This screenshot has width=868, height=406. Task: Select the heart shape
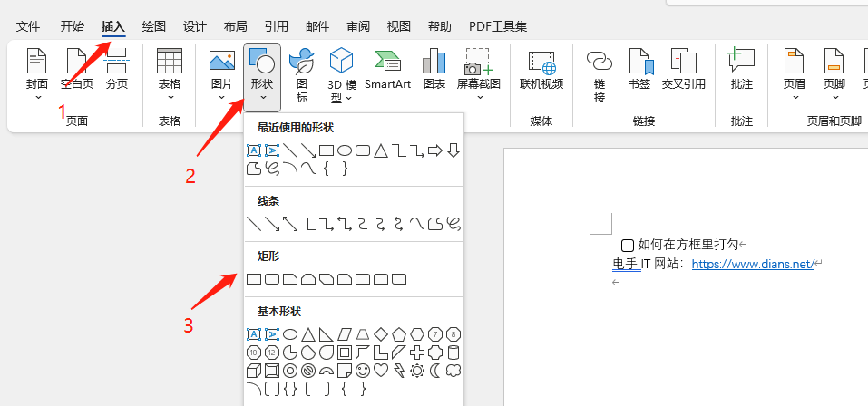(x=381, y=371)
